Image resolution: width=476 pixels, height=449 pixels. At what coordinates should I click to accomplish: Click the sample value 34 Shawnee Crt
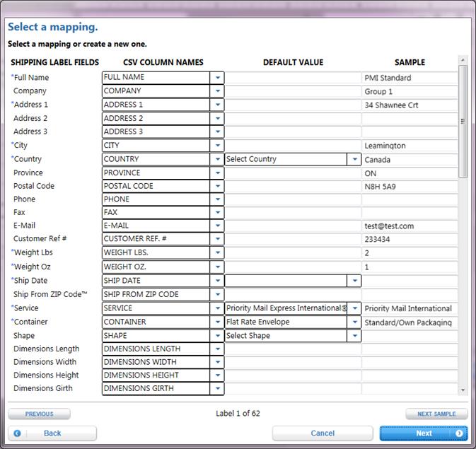point(391,105)
